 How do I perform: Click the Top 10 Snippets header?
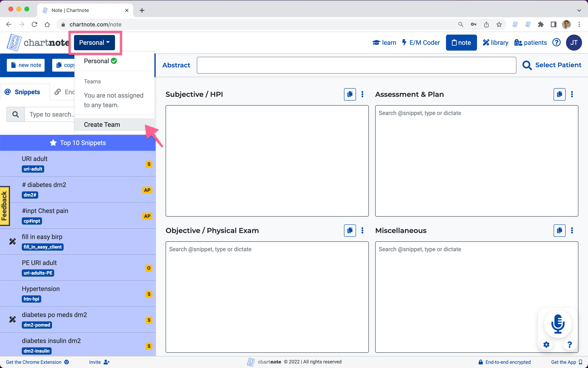tap(78, 143)
